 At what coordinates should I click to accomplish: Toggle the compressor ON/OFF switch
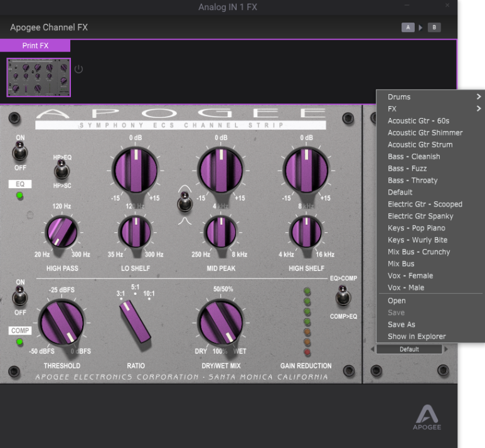20,296
